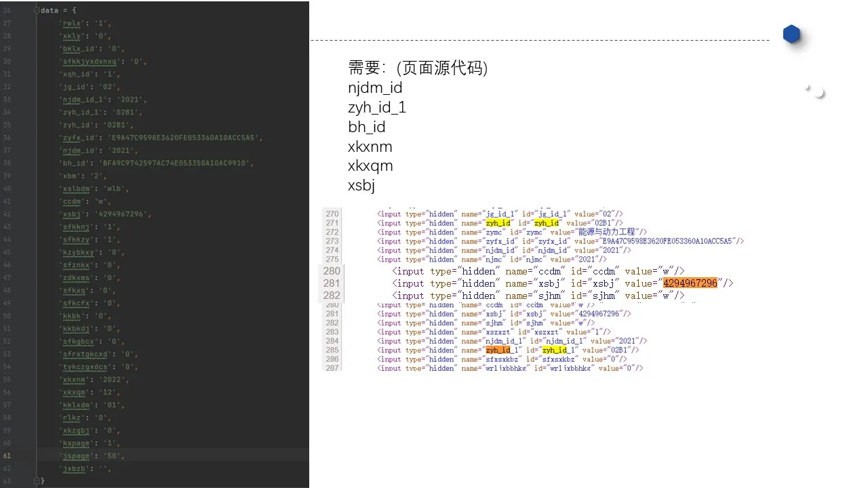Select the wrljxbbhkg input on source line 287
This screenshot has width=868, height=488.
pos(510,368)
